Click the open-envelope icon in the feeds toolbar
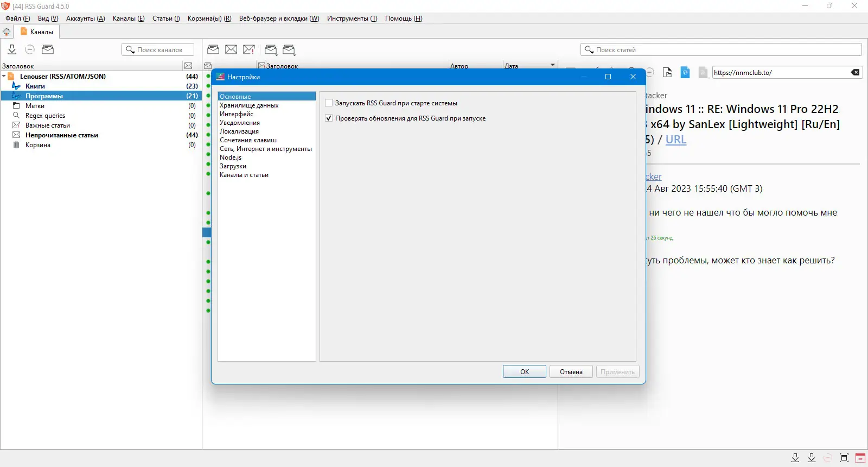The width and height of the screenshot is (868, 467). pos(48,49)
